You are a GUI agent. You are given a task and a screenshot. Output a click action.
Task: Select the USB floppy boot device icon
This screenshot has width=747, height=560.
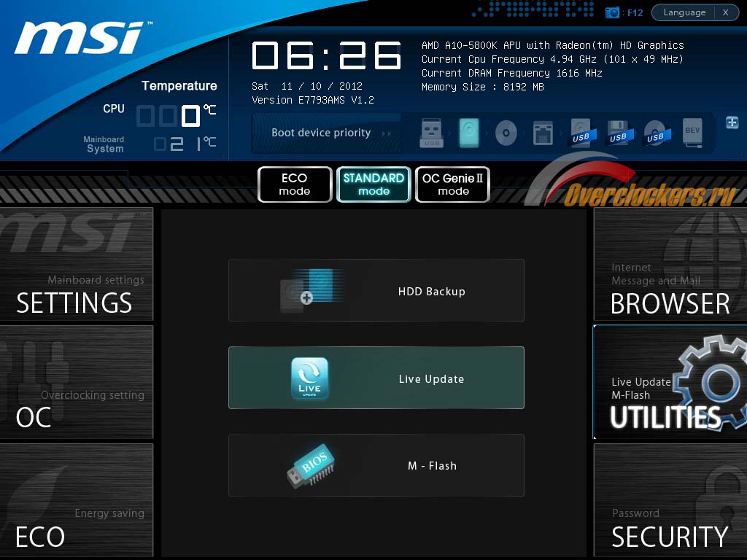coord(620,133)
